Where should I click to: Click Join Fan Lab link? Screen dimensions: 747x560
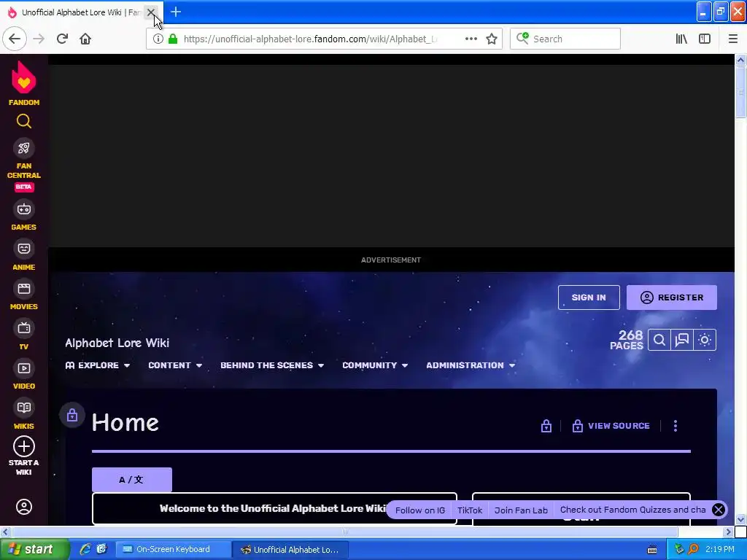(x=521, y=510)
